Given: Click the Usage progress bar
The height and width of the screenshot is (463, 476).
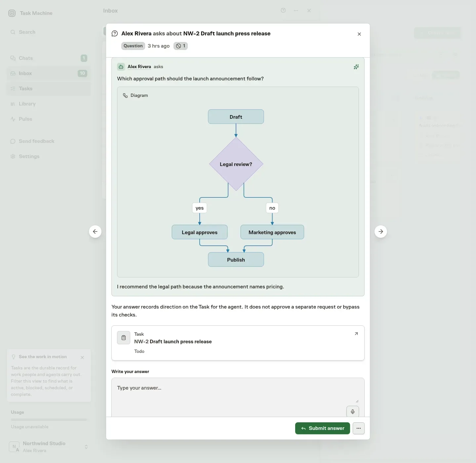Looking at the screenshot, I should [x=49, y=420].
